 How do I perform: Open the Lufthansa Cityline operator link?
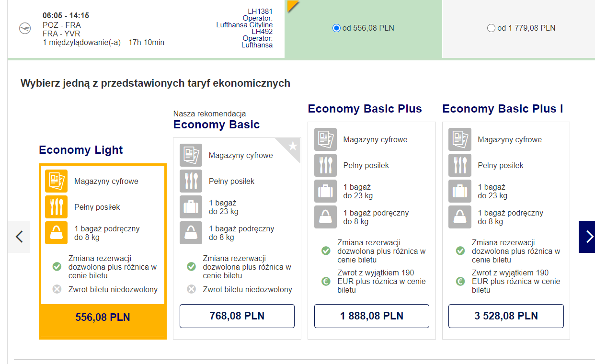coord(244,25)
